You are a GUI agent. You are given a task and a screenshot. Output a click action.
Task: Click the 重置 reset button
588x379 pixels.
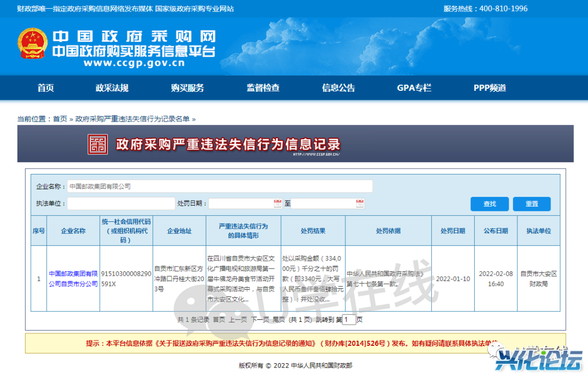[x=532, y=204]
